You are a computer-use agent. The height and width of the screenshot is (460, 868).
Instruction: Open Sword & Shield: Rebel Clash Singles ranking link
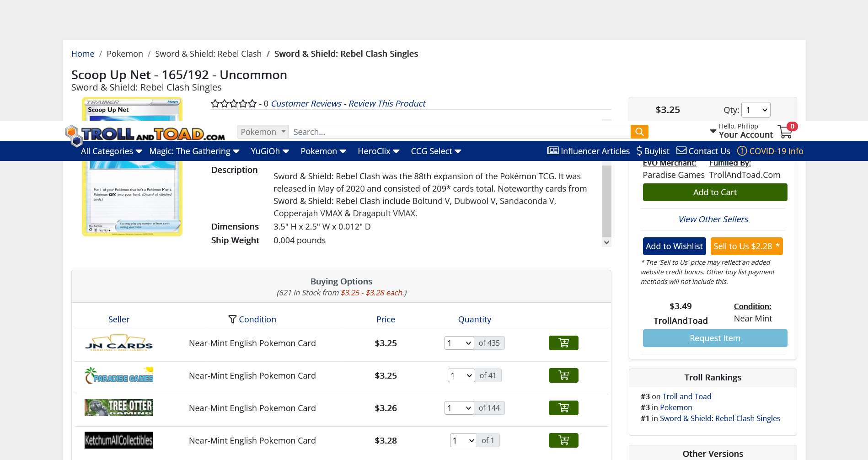click(x=720, y=418)
